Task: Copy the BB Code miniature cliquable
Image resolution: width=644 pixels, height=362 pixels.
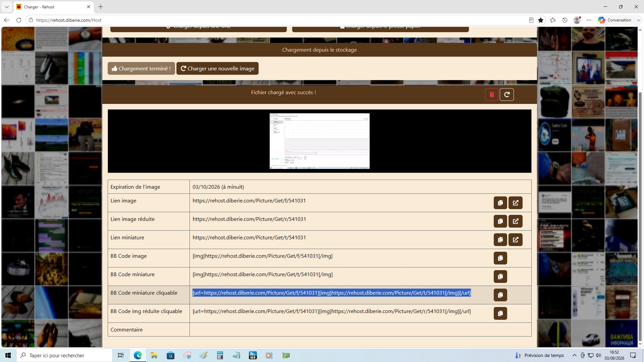Action: coord(500,295)
